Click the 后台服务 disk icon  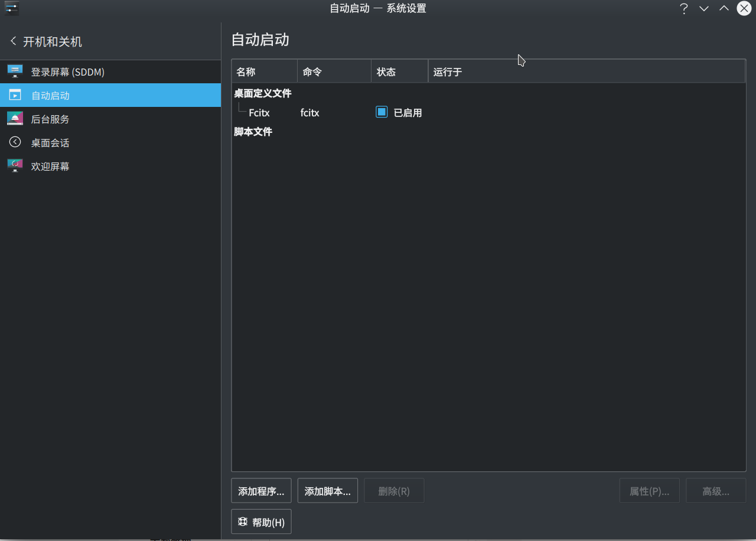(x=14, y=118)
